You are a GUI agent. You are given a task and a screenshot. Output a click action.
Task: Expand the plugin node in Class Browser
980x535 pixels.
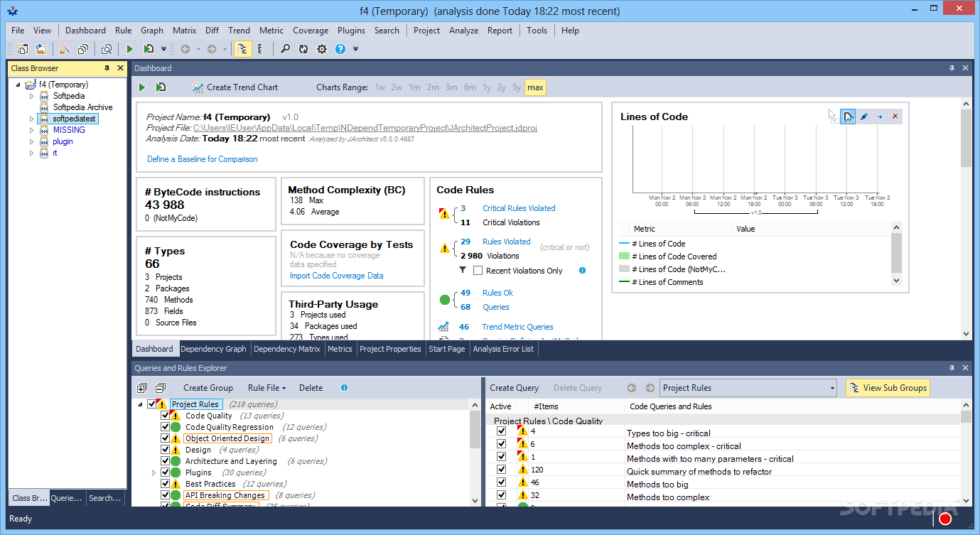[31, 141]
